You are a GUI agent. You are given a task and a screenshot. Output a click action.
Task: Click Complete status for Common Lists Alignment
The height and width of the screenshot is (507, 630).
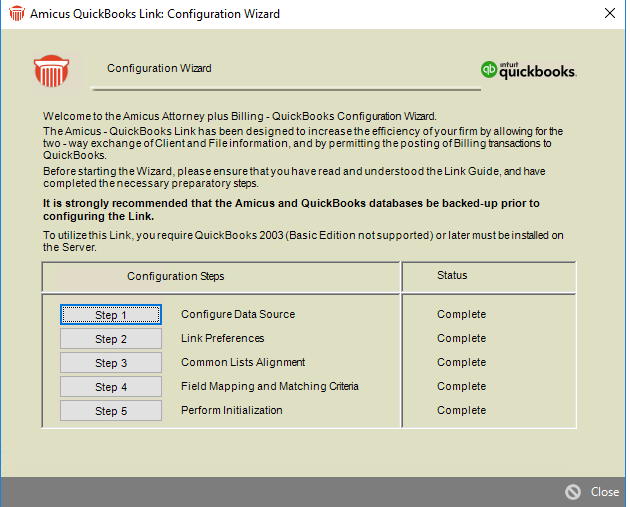(x=462, y=362)
